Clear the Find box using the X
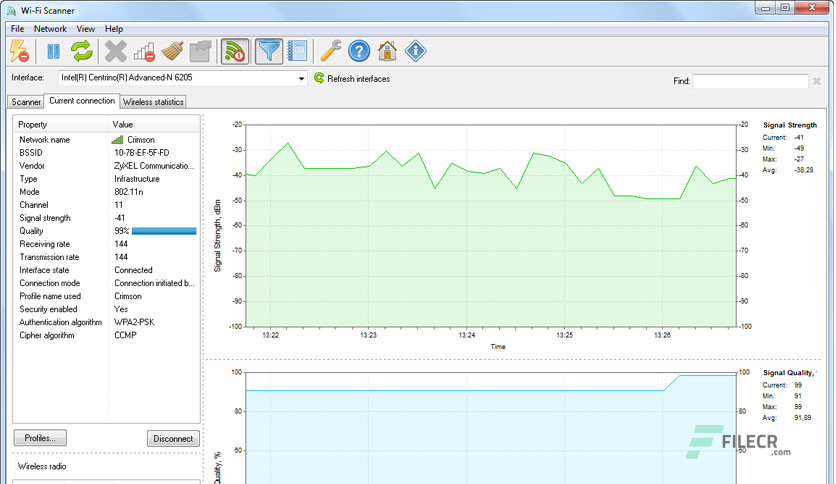This screenshot has height=484, width=836. 817,81
